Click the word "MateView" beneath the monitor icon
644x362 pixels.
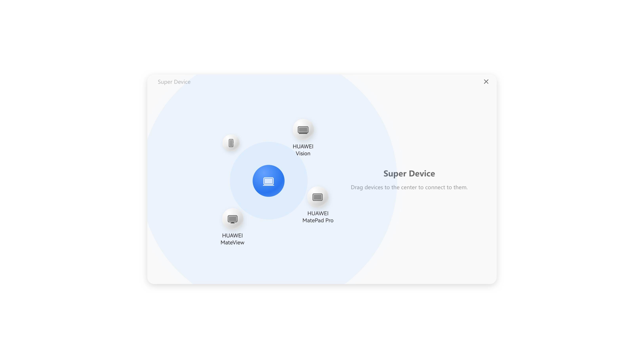[232, 243]
